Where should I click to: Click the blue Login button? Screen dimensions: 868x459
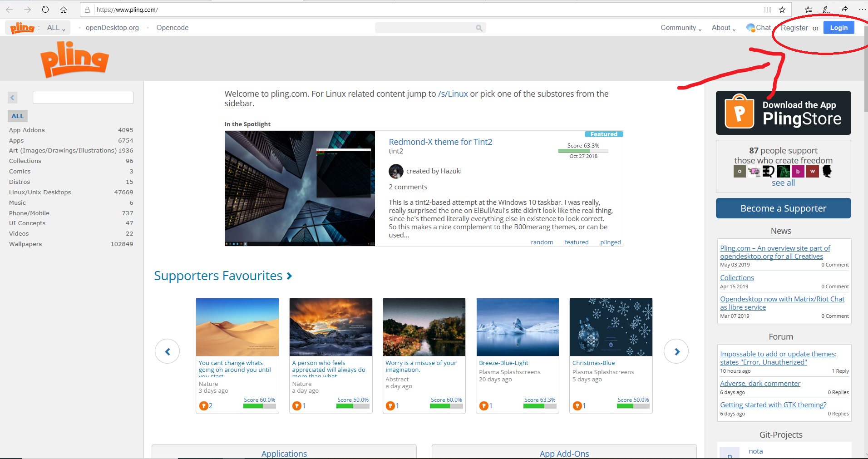[x=838, y=28]
